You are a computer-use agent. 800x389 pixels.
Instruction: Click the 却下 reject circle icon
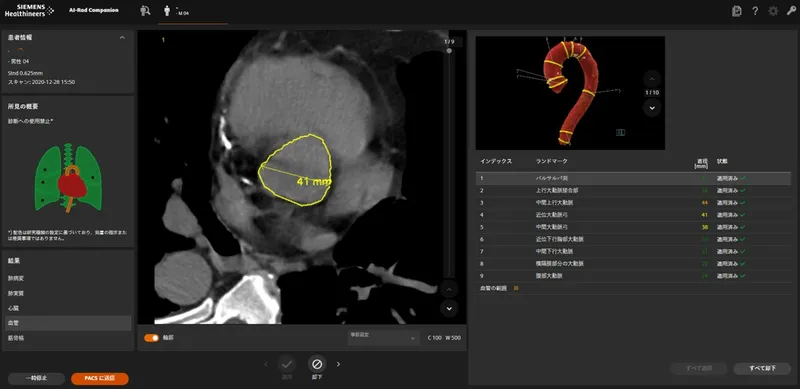point(317,364)
